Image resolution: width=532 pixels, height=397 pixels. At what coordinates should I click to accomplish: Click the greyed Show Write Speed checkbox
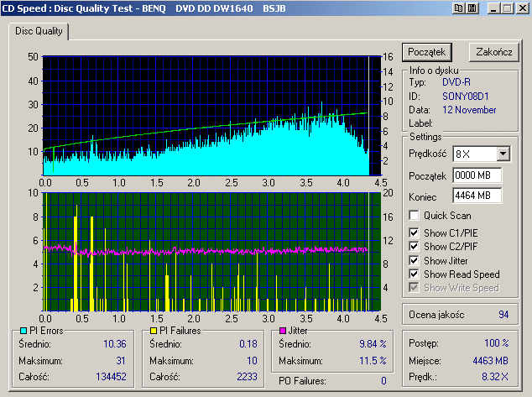[414, 288]
